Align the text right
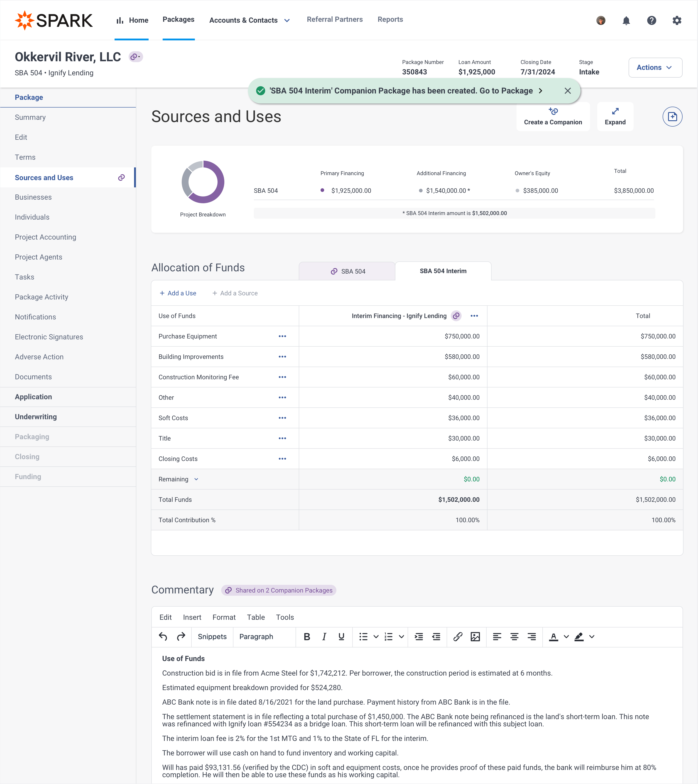 pyautogui.click(x=531, y=636)
